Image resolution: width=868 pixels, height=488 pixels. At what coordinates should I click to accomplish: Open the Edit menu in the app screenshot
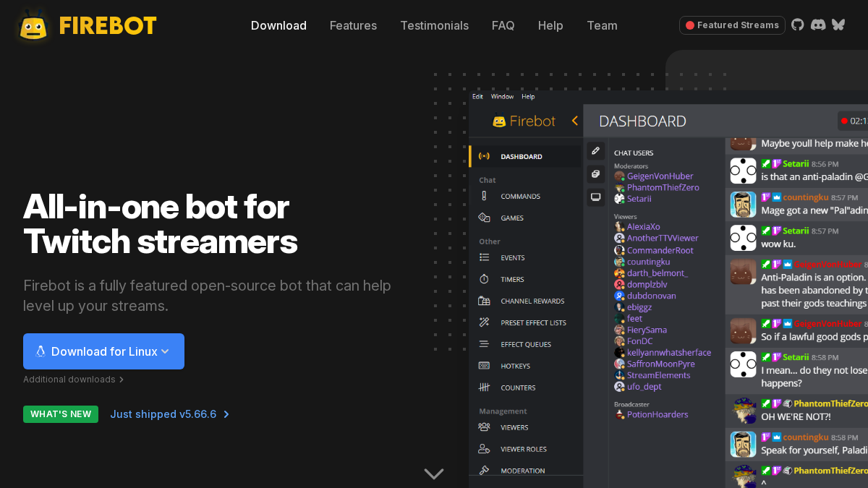click(x=477, y=96)
